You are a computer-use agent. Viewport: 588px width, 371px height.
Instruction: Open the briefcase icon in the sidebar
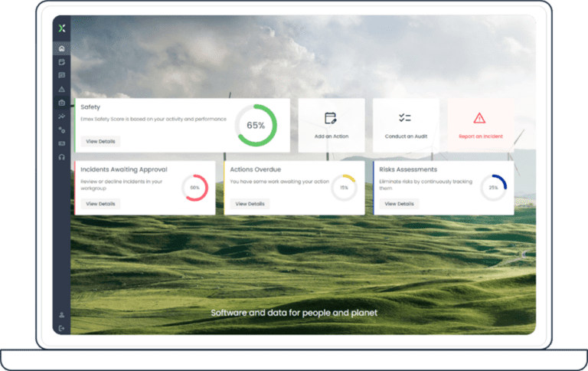click(61, 102)
